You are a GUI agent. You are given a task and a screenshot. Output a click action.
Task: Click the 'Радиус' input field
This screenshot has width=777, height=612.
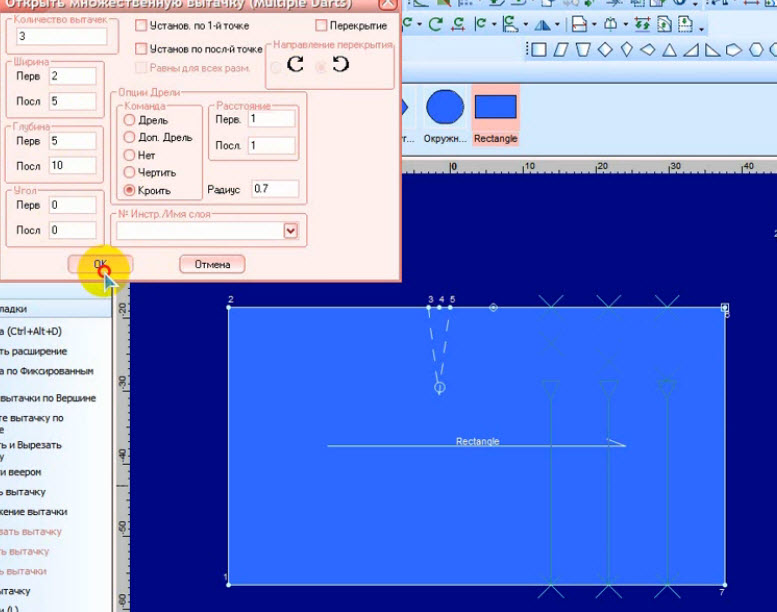[x=275, y=189]
